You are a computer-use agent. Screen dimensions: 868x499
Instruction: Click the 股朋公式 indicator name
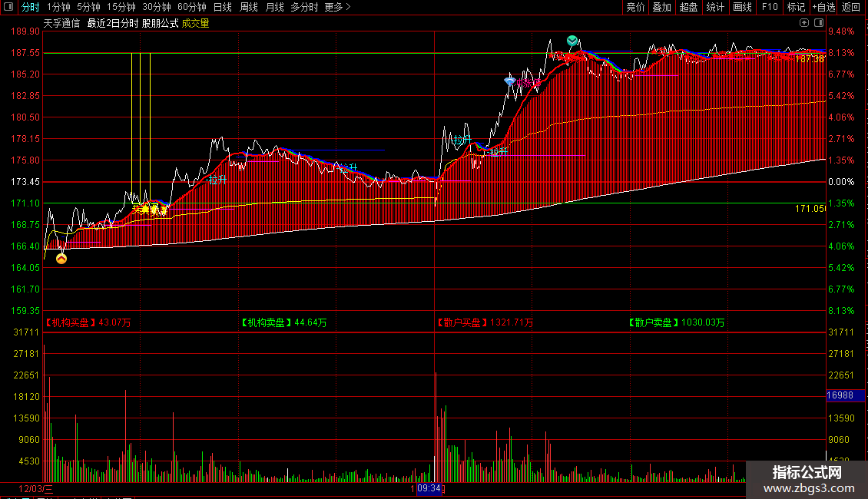click(x=160, y=23)
